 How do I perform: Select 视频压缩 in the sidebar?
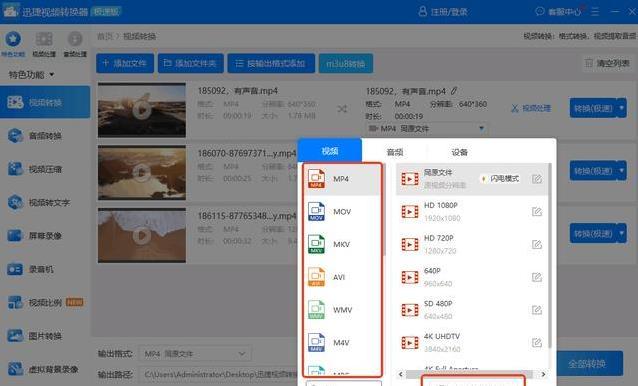(45, 169)
